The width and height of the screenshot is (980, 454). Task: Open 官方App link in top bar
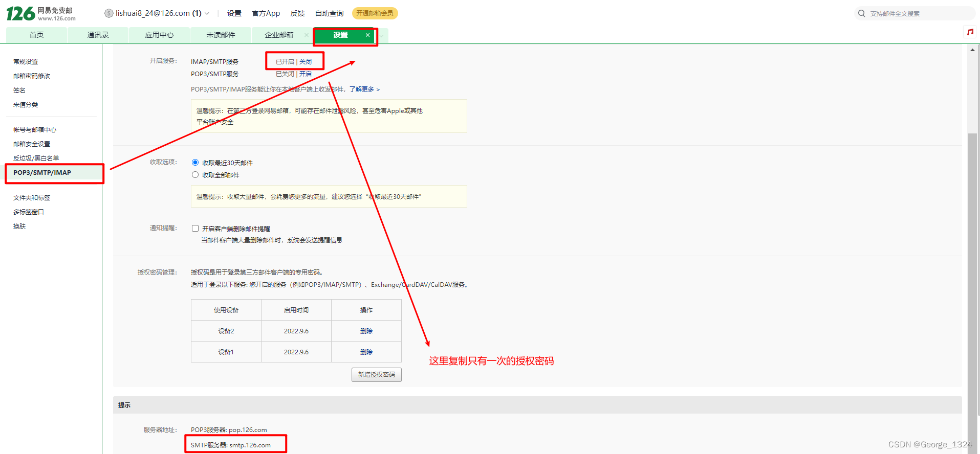pos(266,13)
